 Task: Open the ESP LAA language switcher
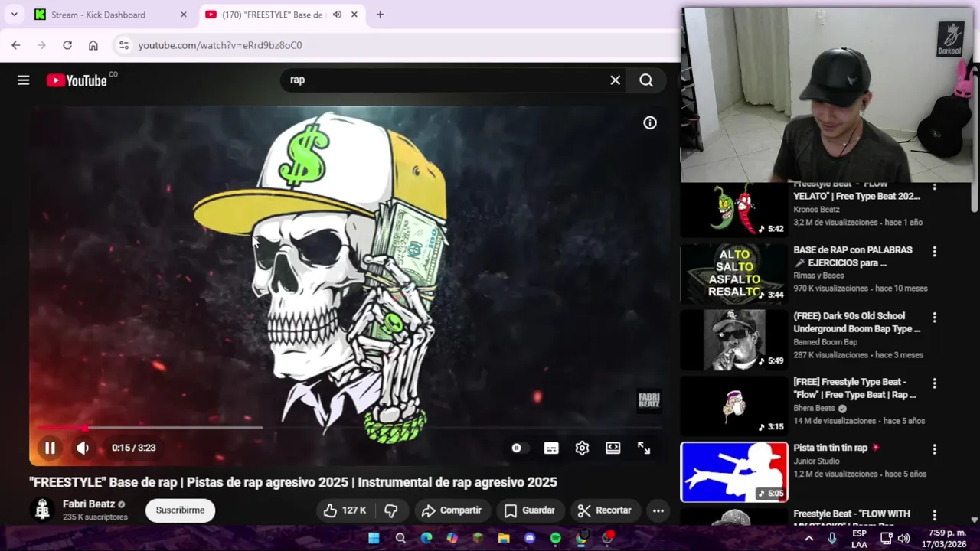point(859,539)
